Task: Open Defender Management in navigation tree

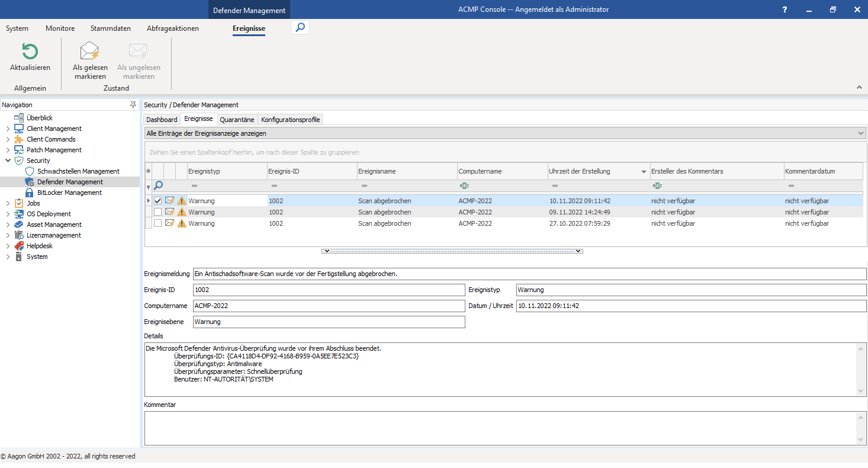Action: click(x=70, y=182)
